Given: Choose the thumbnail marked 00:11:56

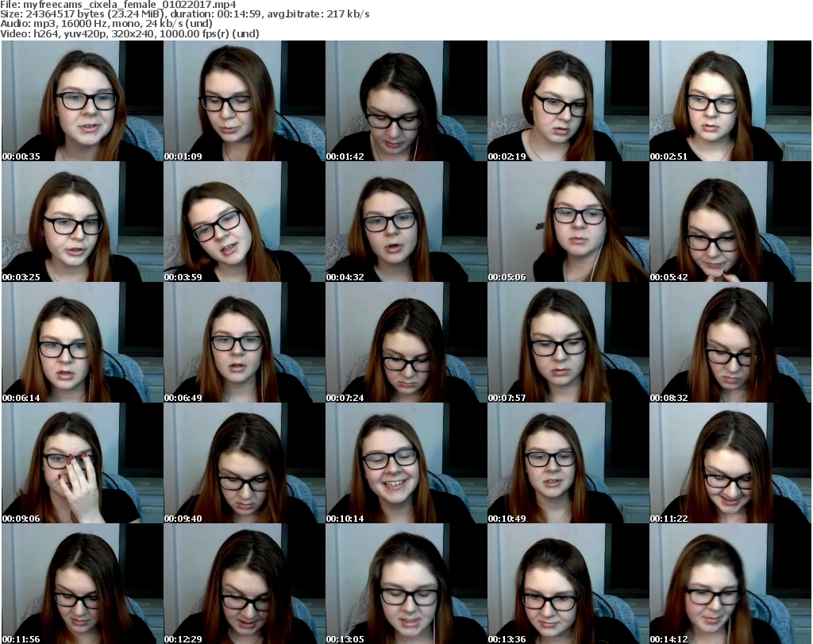Looking at the screenshot, I should 83,584.
